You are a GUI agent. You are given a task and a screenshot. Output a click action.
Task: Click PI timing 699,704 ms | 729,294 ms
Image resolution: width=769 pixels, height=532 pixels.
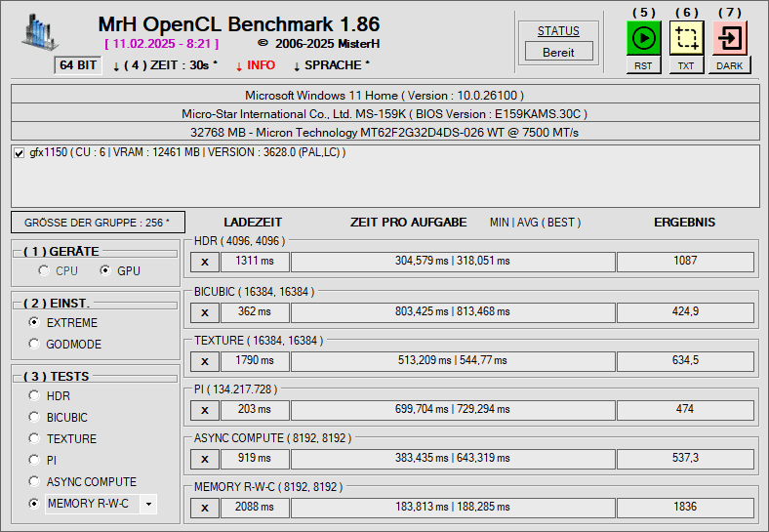pyautogui.click(x=453, y=410)
